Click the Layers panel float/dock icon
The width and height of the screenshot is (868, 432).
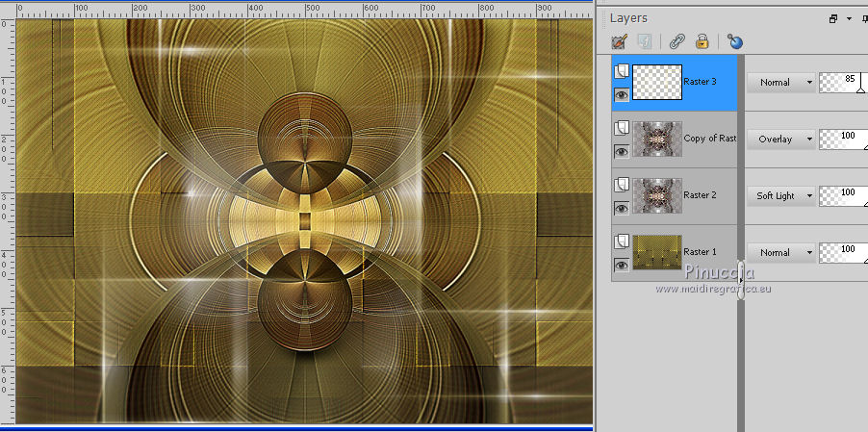coord(832,18)
